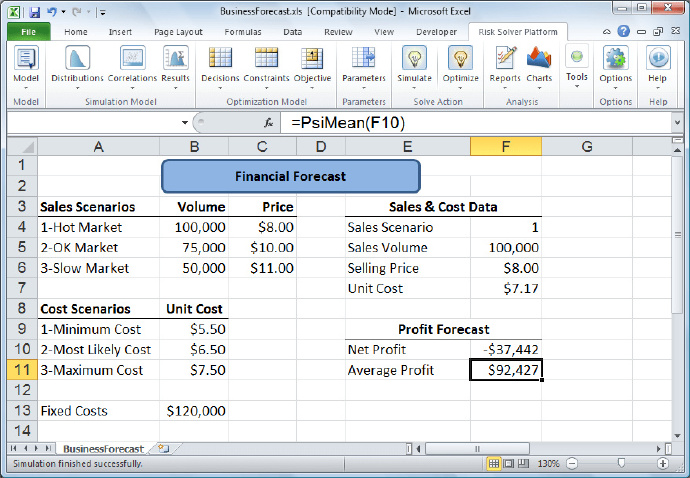Select Unit Cost value $7.17
The width and height of the screenshot is (690, 478).
tap(506, 288)
